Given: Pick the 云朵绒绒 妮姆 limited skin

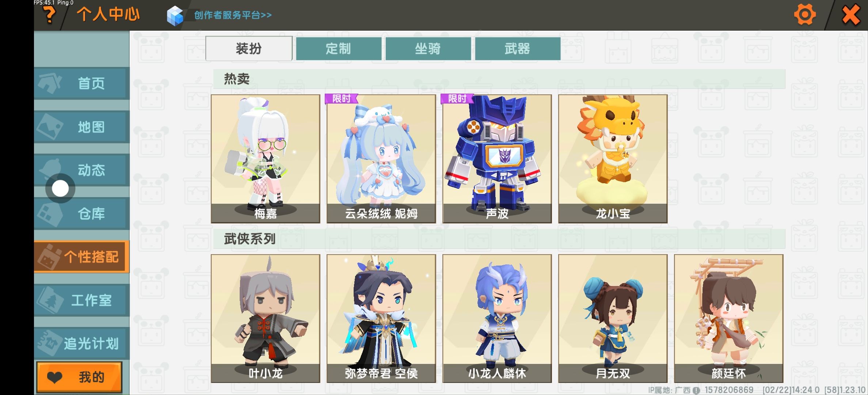Looking at the screenshot, I should point(381,159).
